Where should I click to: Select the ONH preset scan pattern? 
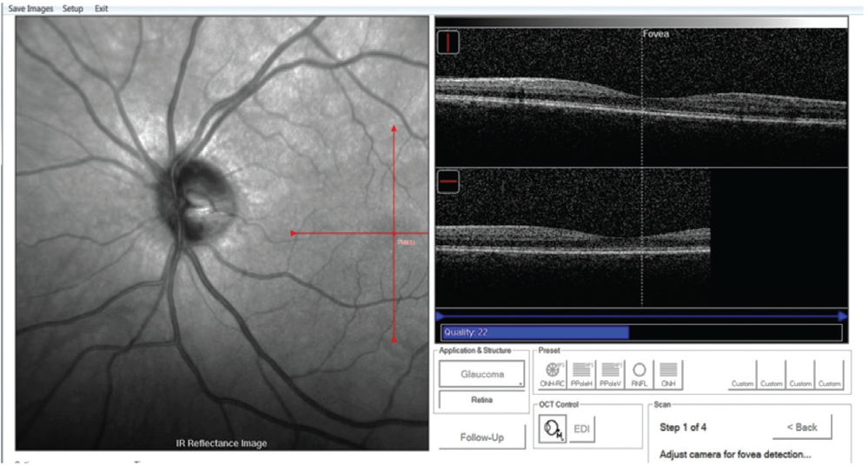click(x=668, y=375)
